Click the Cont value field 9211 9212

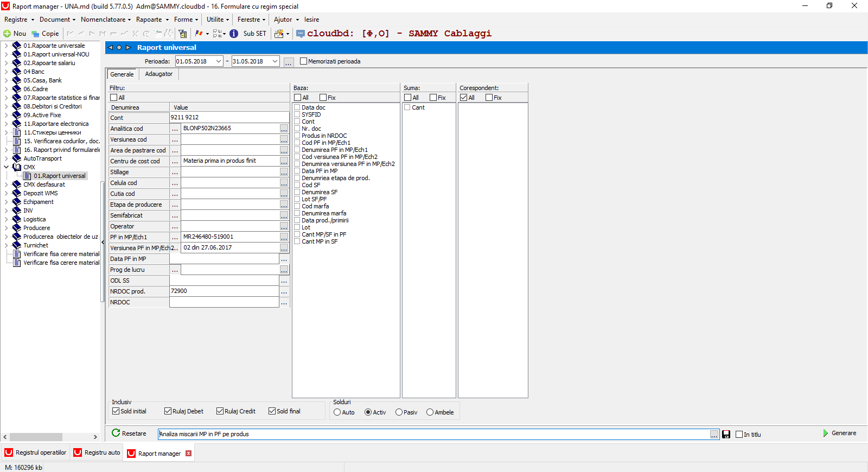pos(229,118)
